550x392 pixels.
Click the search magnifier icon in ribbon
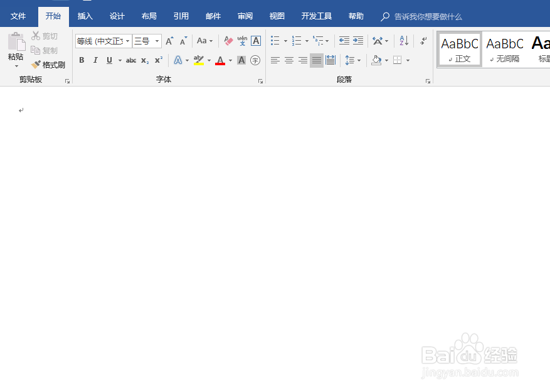(x=385, y=16)
